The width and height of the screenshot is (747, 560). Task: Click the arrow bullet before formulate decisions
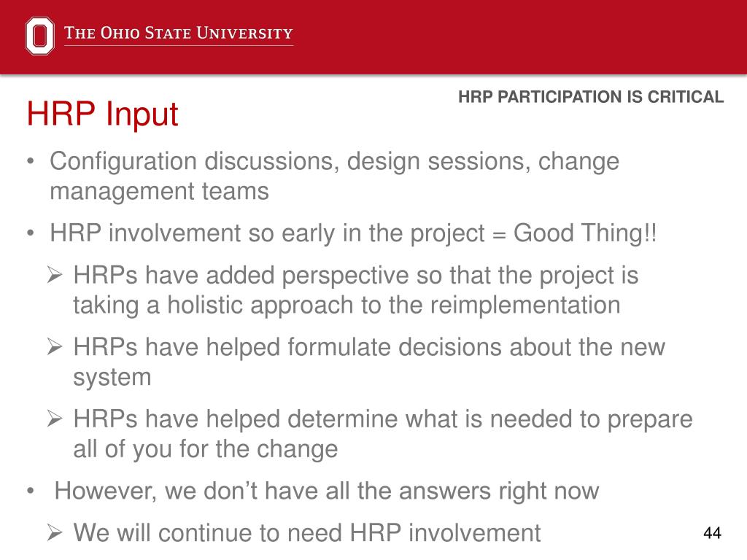55,346
